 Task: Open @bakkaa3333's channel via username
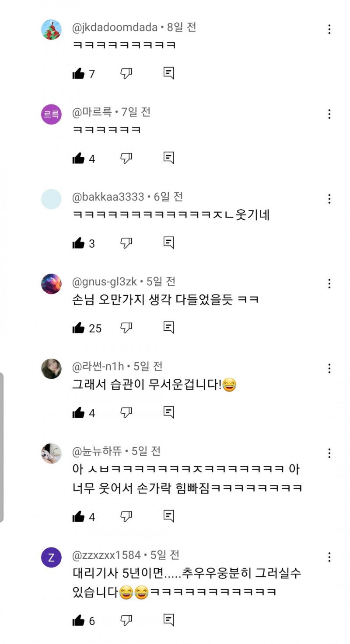108,197
